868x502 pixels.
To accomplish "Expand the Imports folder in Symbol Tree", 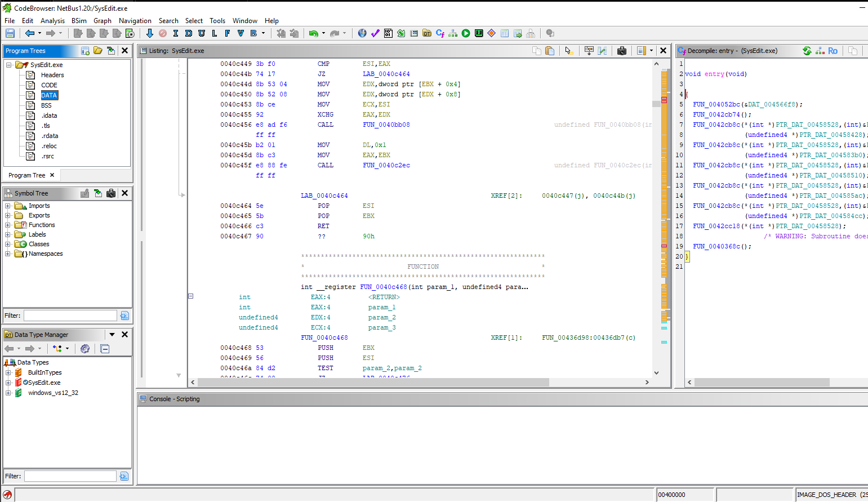I will 8,206.
